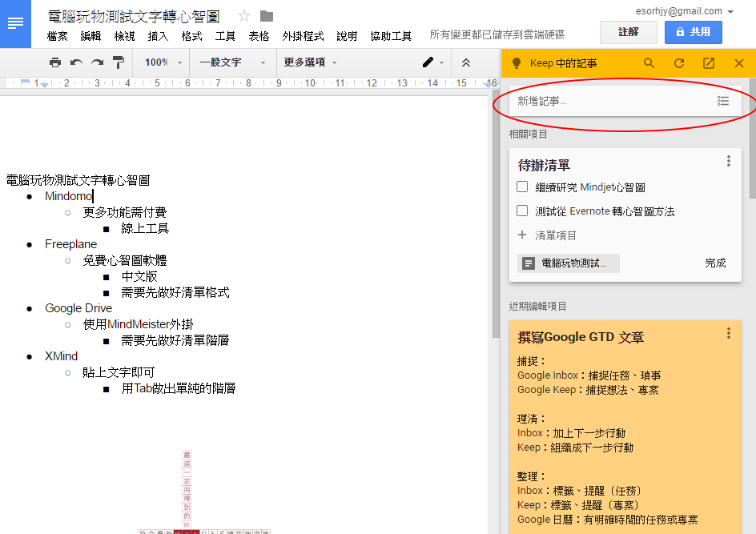Open the 外掛程式 menu
Viewport: 756px width, 534px height.
click(x=303, y=36)
